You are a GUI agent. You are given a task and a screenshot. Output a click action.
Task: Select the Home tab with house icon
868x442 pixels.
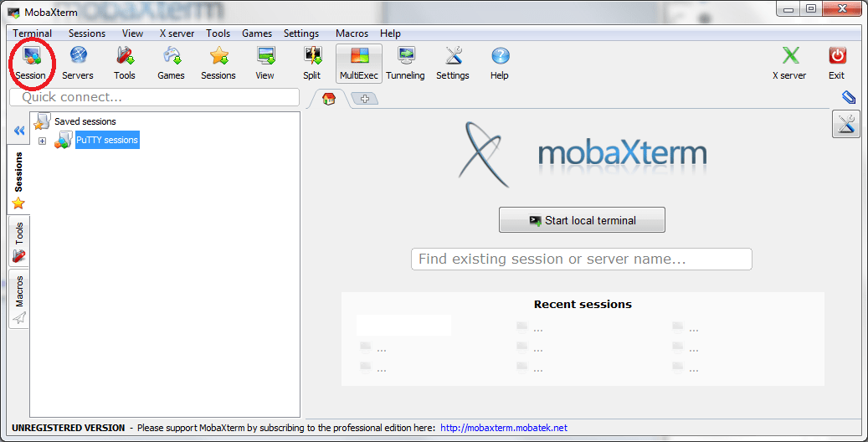[329, 99]
